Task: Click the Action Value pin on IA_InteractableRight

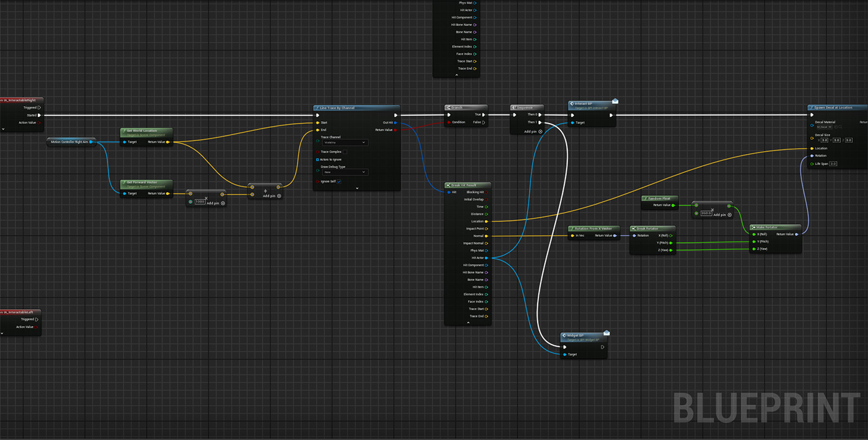Action: point(39,122)
